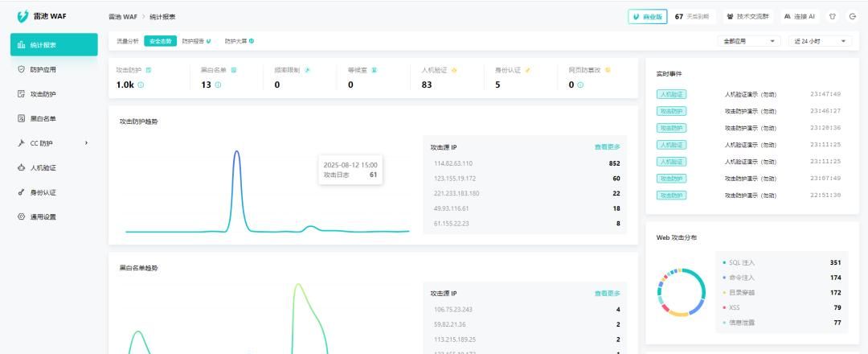This screenshot has width=868, height=354.
Task: Click the 统计报表 breadcrumb text
Action: [162, 17]
